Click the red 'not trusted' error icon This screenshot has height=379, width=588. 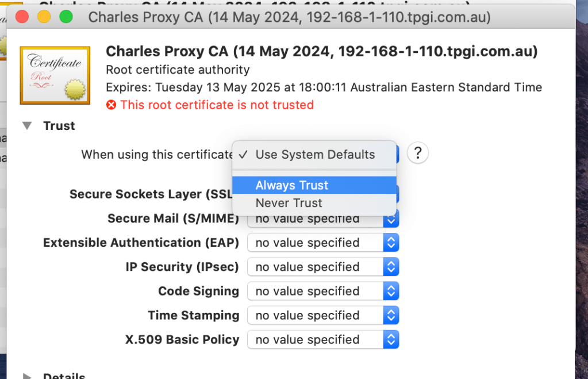coord(111,105)
